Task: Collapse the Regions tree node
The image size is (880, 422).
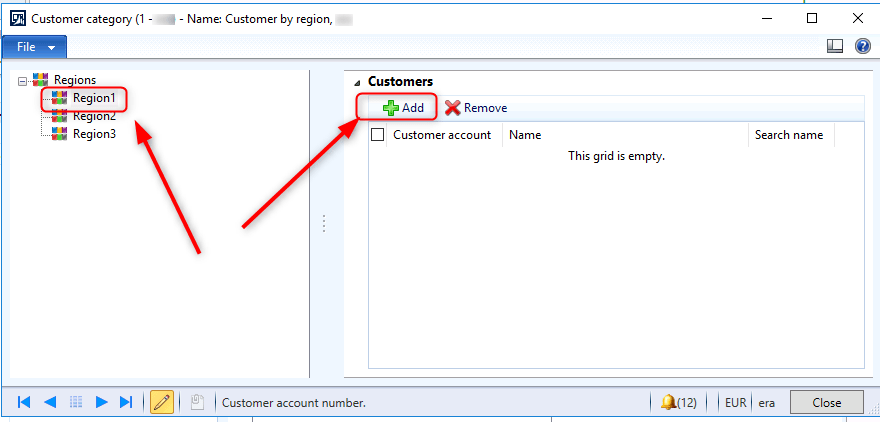Action: click(23, 81)
